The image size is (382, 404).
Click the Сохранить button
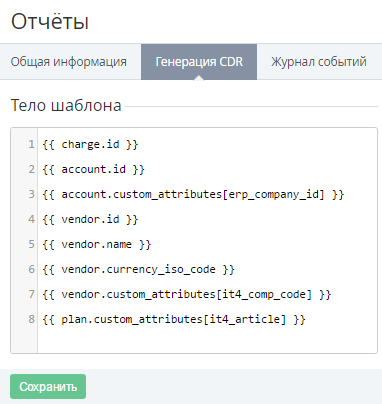coord(48,387)
